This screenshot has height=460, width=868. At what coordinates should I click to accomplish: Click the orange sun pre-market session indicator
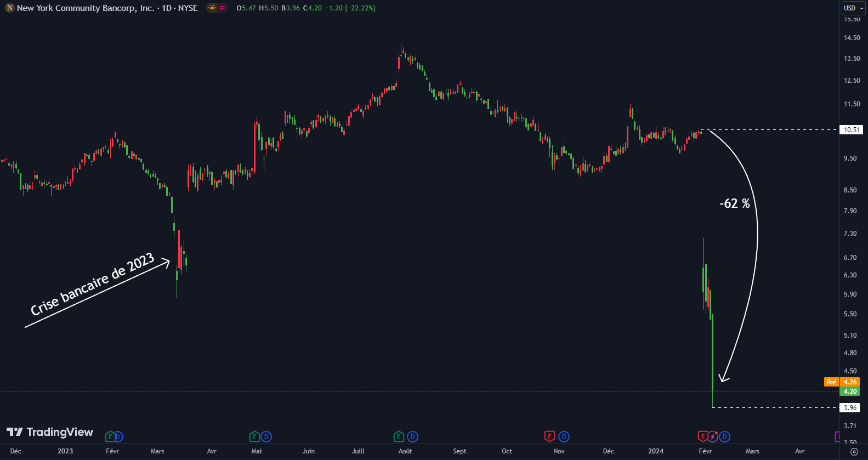pos(212,8)
